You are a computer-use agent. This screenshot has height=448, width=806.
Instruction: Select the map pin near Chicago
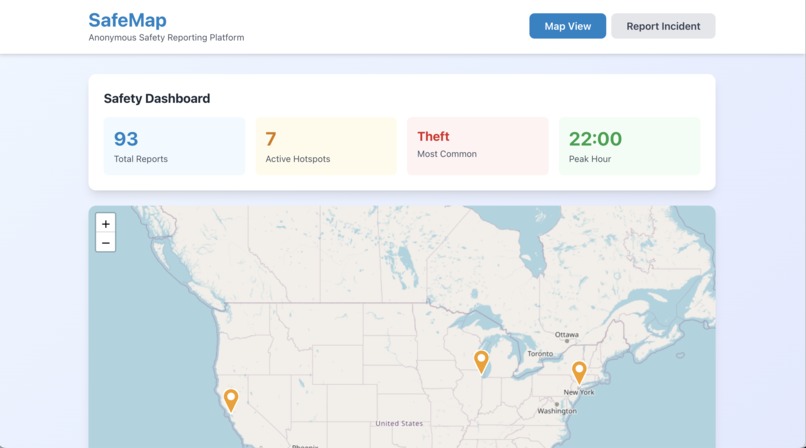coord(481,362)
